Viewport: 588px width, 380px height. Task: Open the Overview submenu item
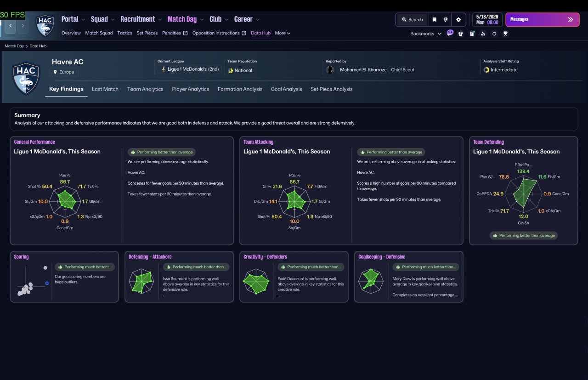pyautogui.click(x=71, y=33)
